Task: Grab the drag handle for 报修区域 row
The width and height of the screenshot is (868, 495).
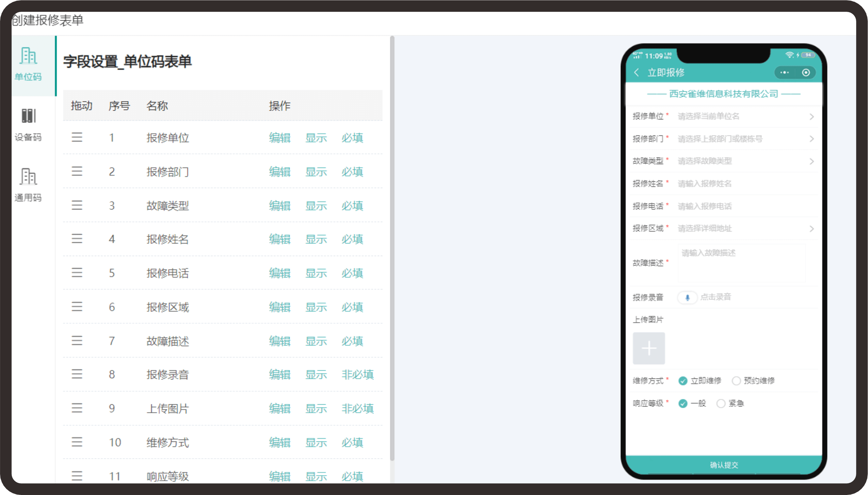Action: (77, 307)
